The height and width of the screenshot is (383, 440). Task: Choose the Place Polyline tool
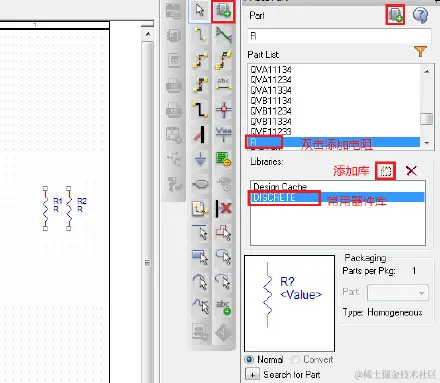click(223, 233)
